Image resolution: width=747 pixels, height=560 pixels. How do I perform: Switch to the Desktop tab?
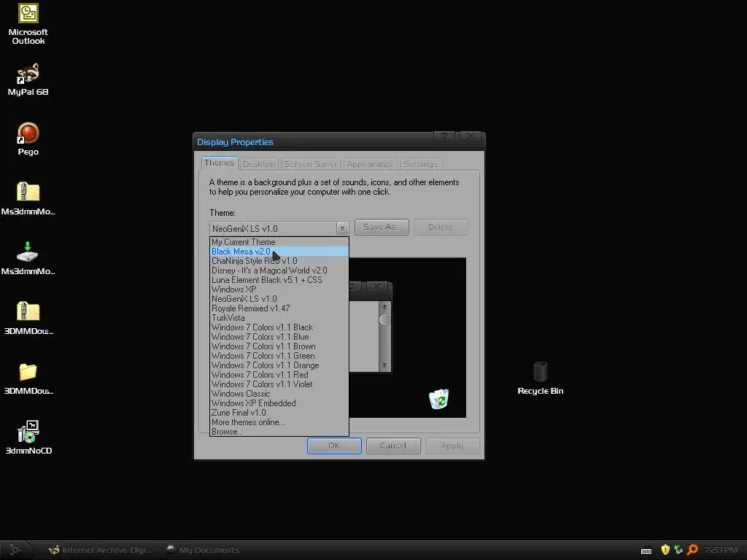[259, 164]
